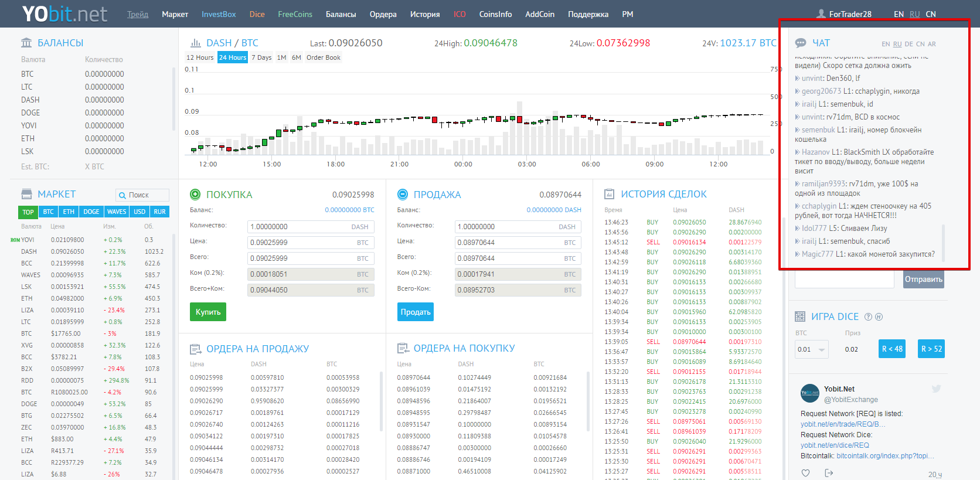This screenshot has height=480, width=980.
Task: Switch chart to 1M range
Action: (282, 57)
